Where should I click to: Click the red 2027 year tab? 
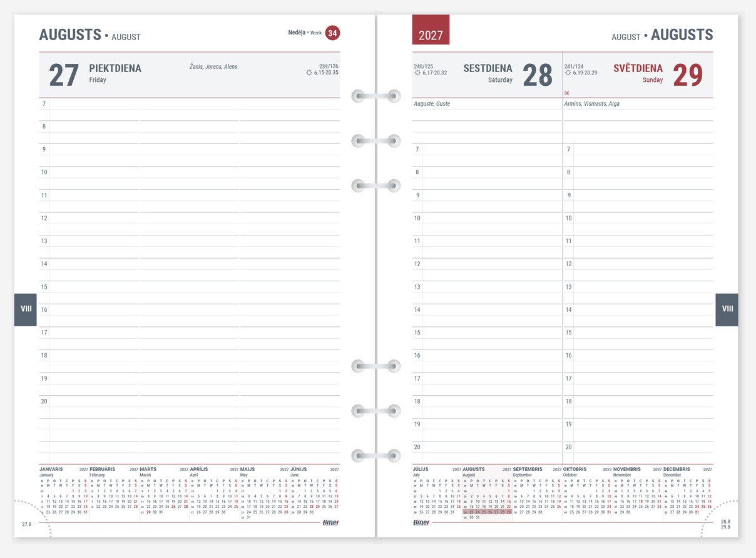point(431,29)
